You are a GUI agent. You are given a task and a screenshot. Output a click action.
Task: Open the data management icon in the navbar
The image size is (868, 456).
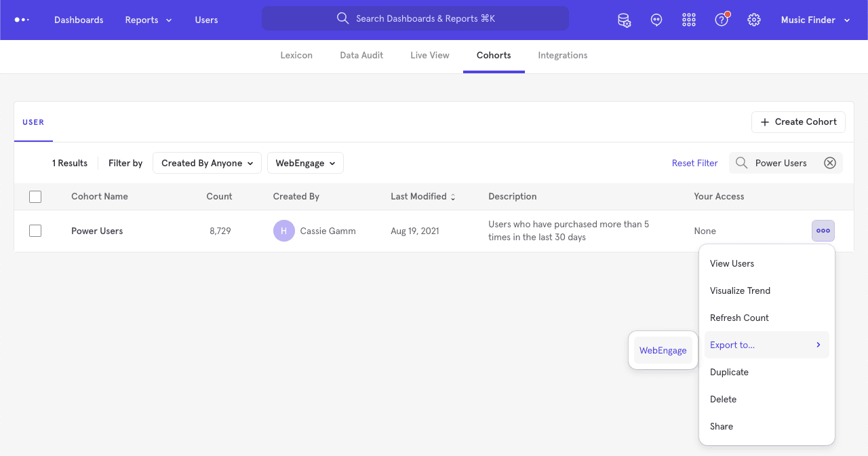[x=624, y=20]
